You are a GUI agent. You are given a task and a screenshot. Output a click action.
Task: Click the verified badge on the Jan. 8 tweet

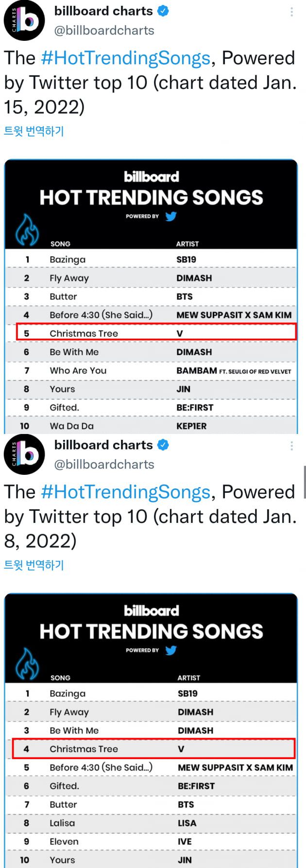coord(163,445)
